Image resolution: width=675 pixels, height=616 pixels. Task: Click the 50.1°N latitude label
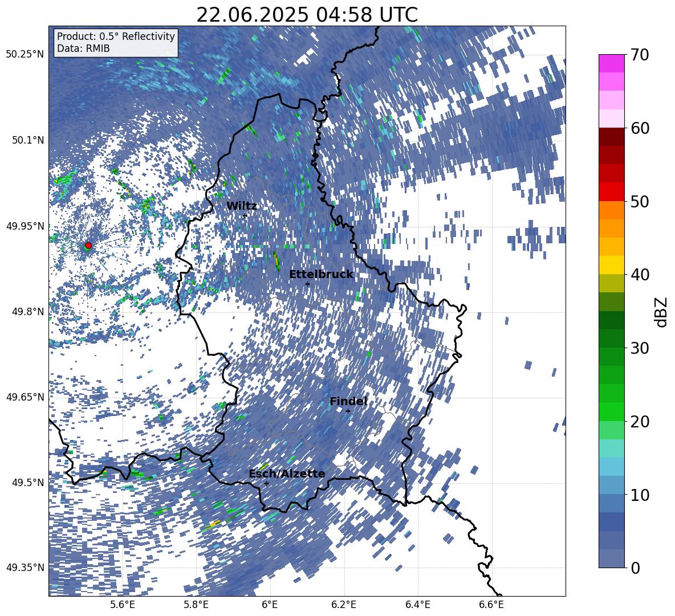click(28, 140)
